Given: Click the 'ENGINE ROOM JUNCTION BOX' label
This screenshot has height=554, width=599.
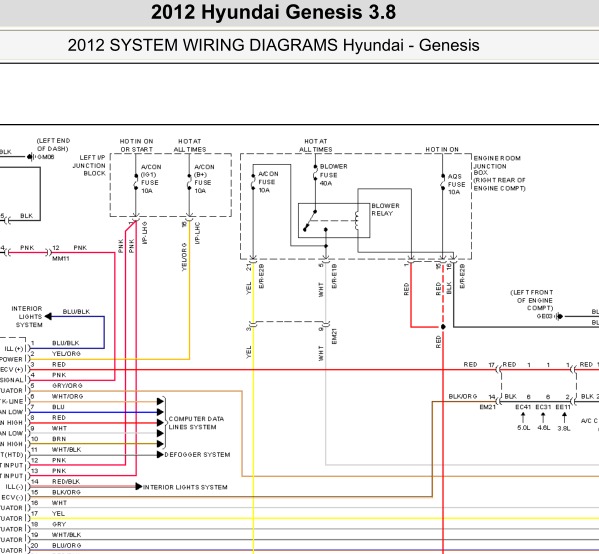Looking at the screenshot, I should [497, 165].
